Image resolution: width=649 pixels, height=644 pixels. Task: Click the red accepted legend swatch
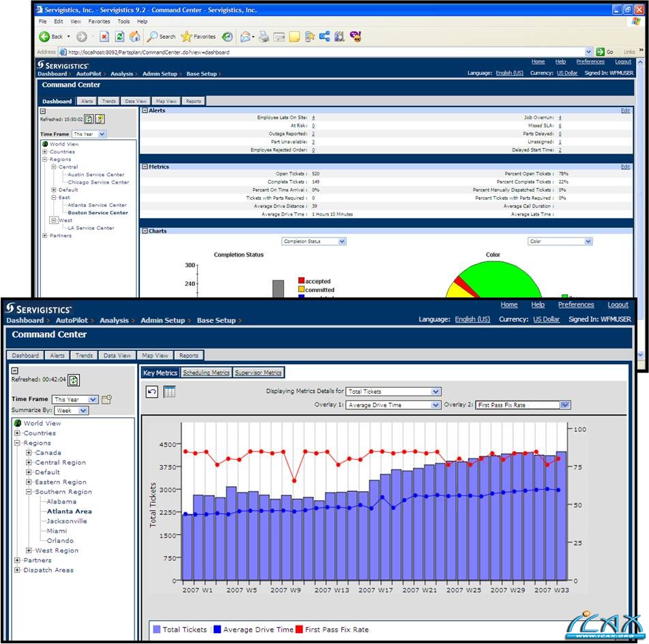pyautogui.click(x=302, y=280)
